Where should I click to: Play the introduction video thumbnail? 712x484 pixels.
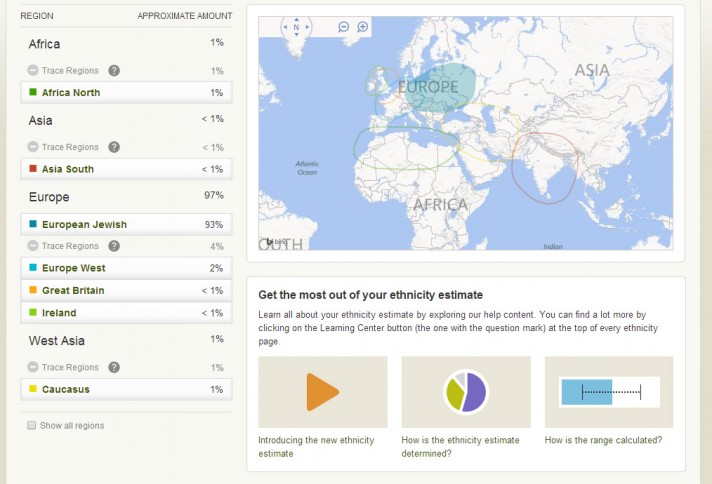[322, 392]
